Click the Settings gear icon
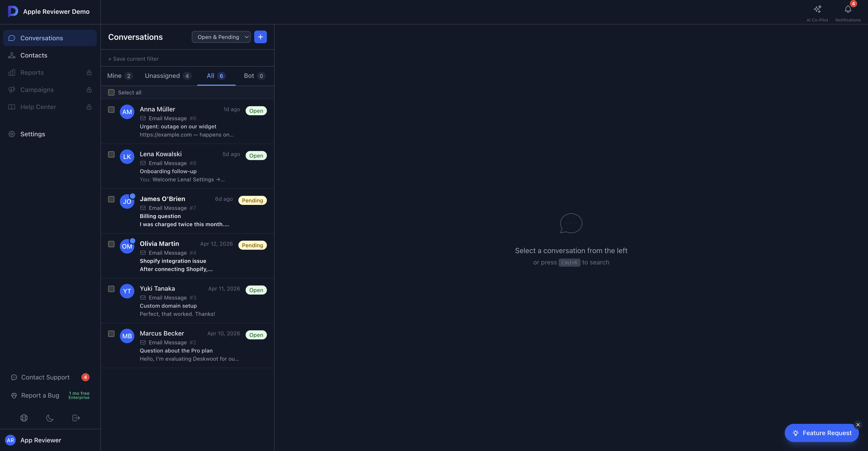Image resolution: width=868 pixels, height=451 pixels. click(12, 134)
